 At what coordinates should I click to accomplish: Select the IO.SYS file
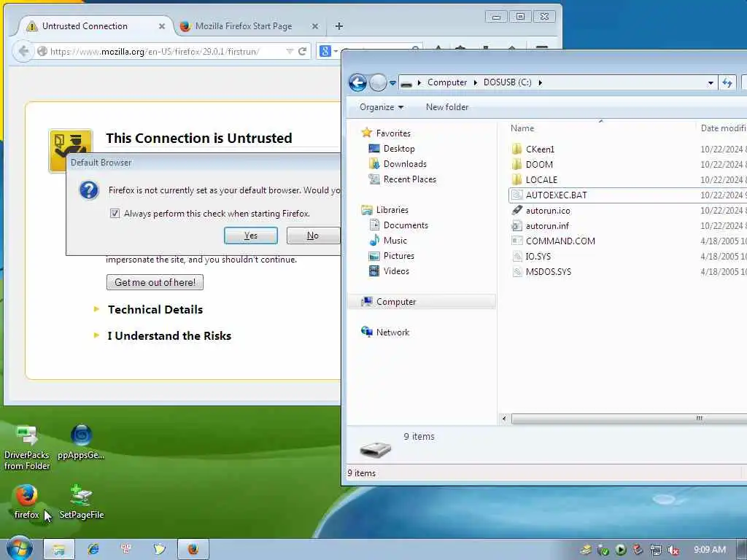538,256
